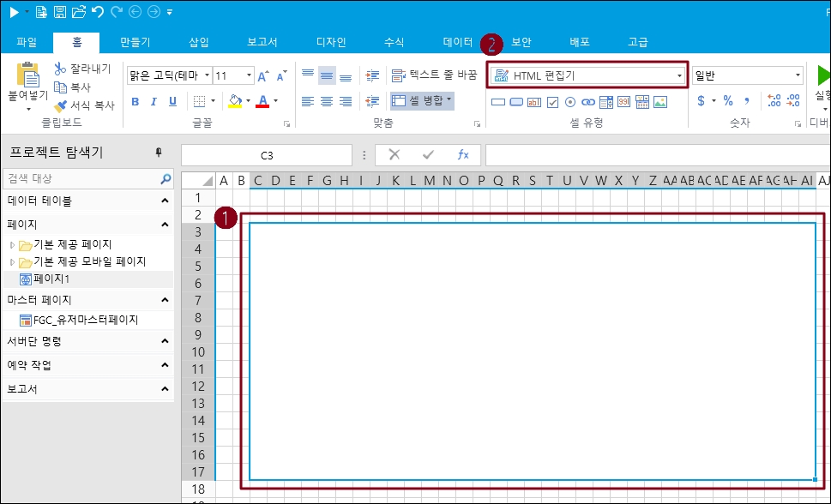Open the 디자인 ribbon tab
This screenshot has width=831, height=504.
click(x=331, y=42)
